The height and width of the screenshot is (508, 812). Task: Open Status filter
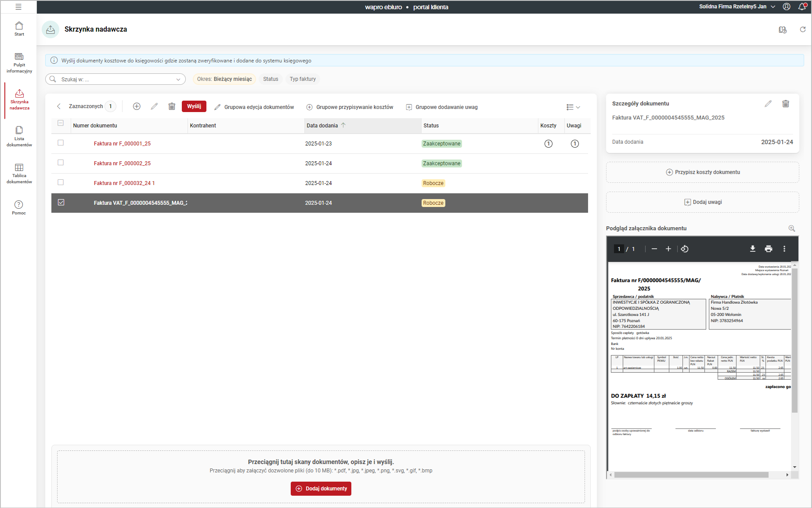click(x=271, y=79)
